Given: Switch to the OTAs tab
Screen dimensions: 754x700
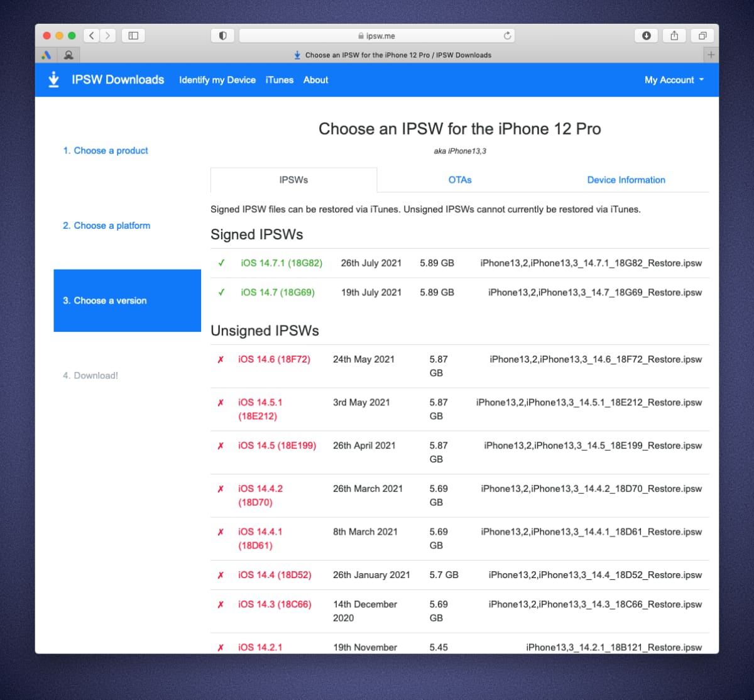Looking at the screenshot, I should [x=460, y=180].
